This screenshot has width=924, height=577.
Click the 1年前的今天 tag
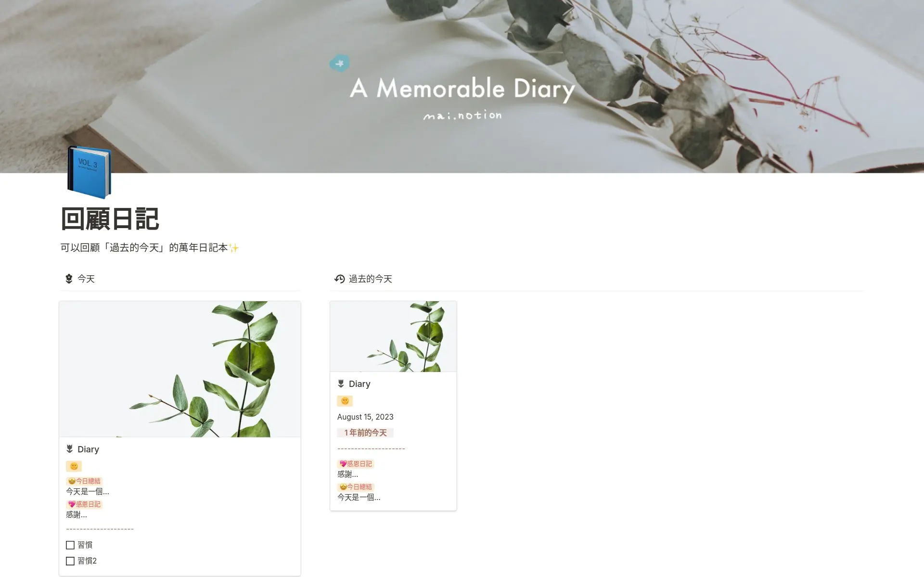coord(365,433)
